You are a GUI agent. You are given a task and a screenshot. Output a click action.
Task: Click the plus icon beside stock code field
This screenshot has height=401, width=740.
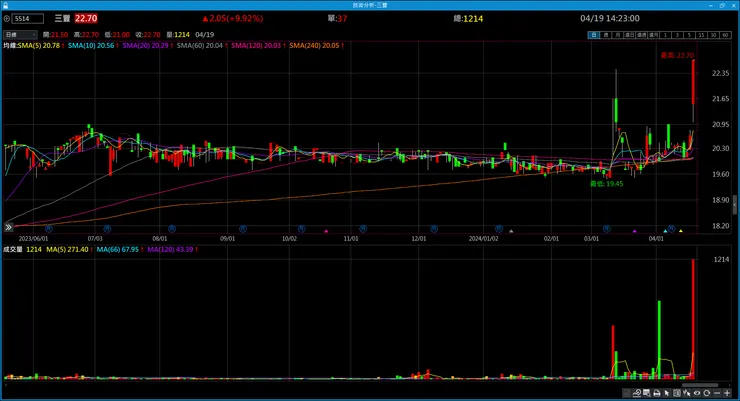pos(7,18)
